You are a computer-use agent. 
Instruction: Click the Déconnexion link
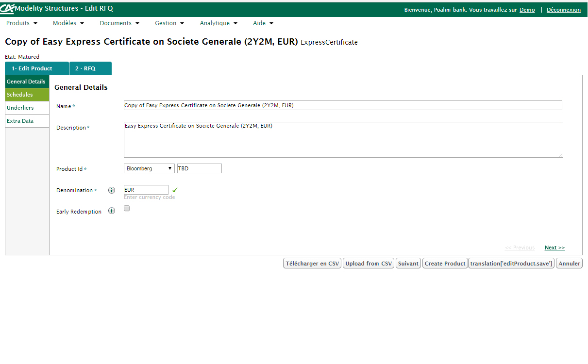pos(564,10)
